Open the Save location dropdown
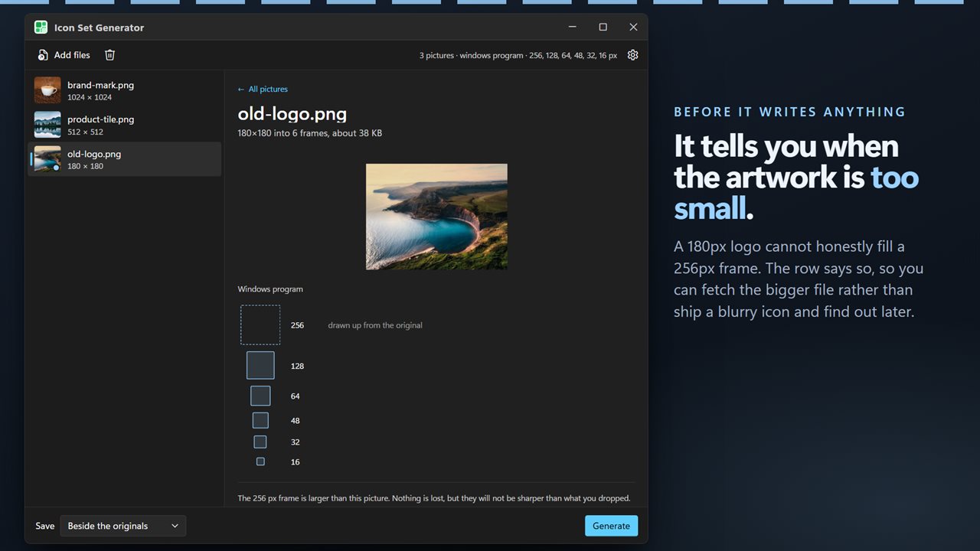This screenshot has width=980, height=551. pos(123,526)
